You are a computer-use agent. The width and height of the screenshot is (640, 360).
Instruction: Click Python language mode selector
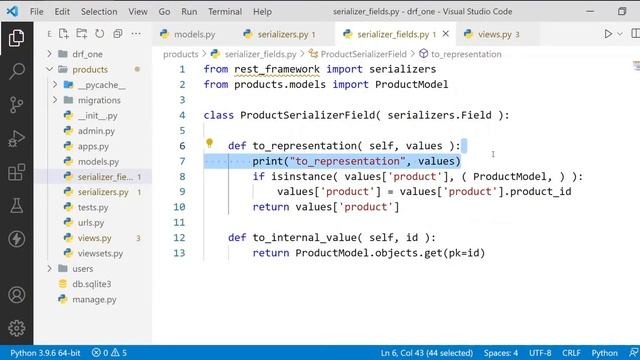[604, 353]
